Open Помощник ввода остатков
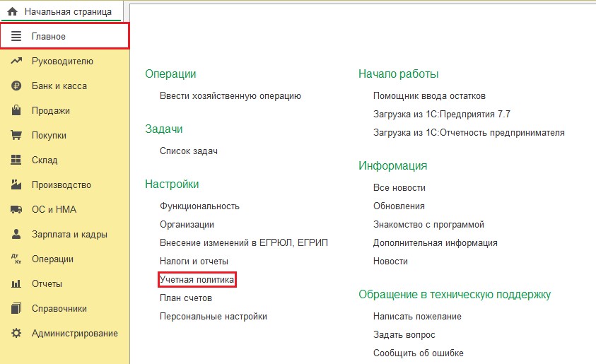The image size is (596, 364). [429, 96]
